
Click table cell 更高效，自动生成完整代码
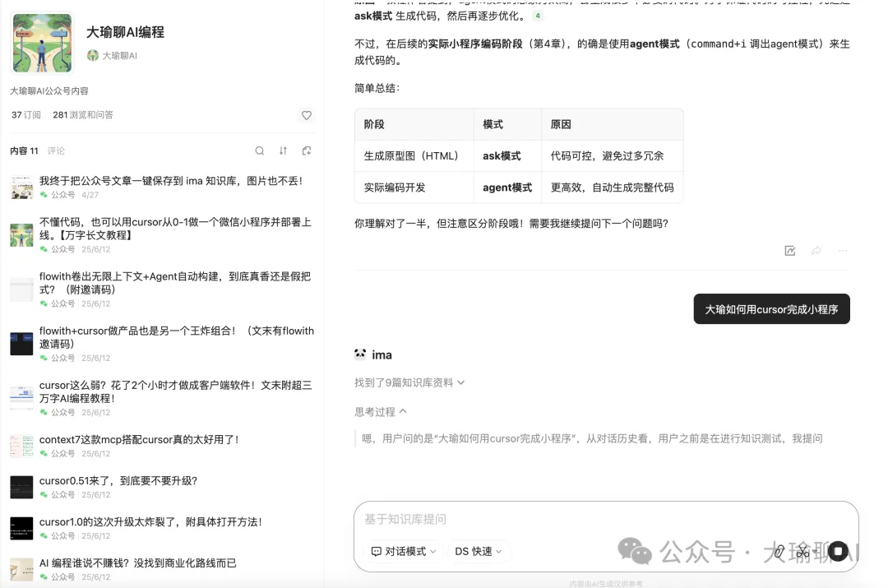point(613,188)
